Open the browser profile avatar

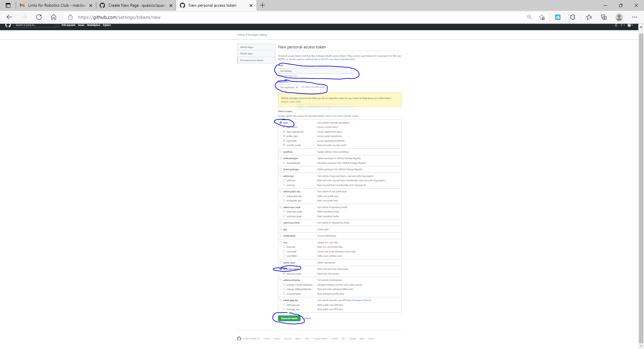619,17
